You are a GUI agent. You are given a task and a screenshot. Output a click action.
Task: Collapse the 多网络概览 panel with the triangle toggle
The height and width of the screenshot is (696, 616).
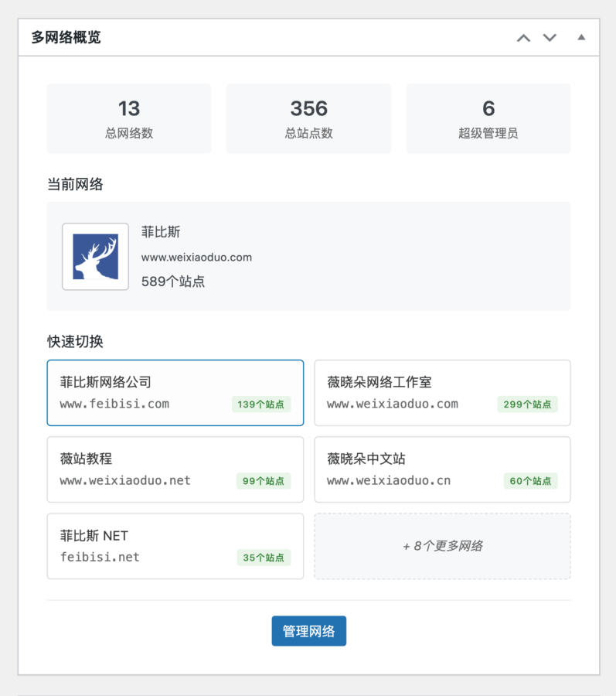tap(581, 37)
